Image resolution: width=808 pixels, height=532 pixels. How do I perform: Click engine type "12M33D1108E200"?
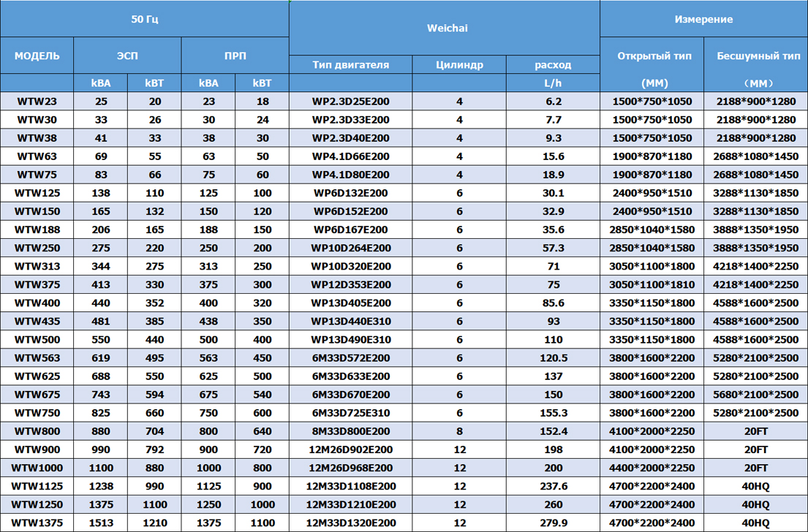click(350, 487)
